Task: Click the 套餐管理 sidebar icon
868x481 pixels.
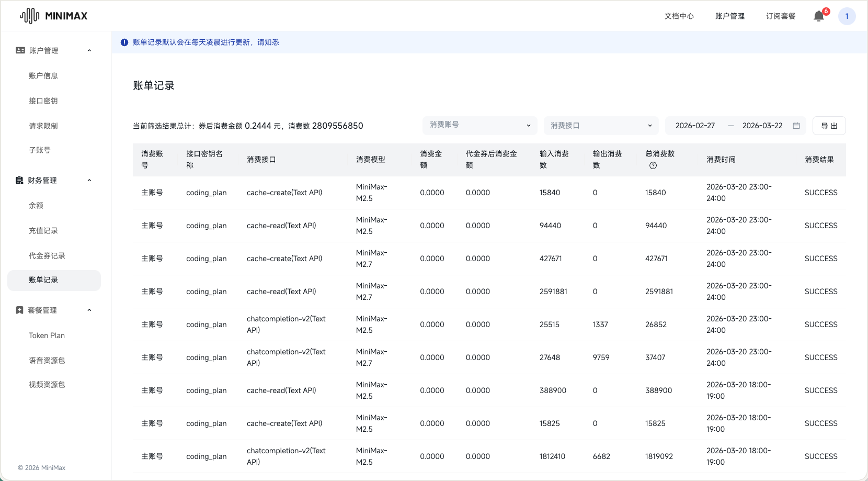Action: [19, 310]
